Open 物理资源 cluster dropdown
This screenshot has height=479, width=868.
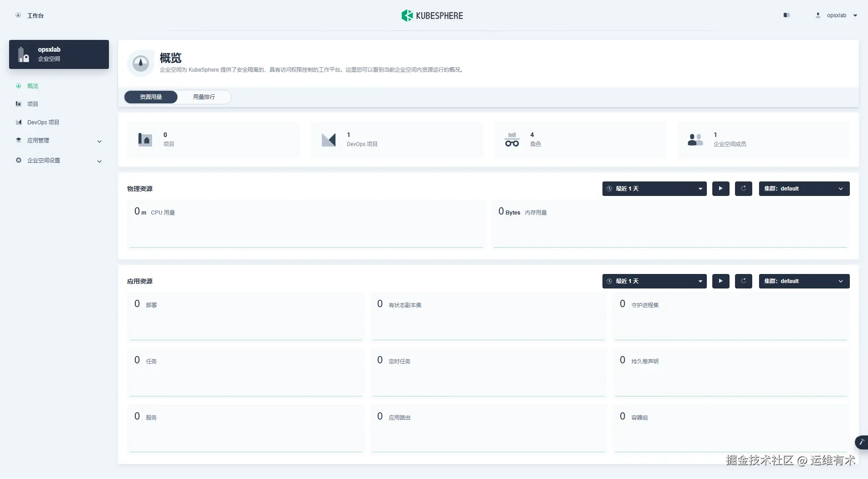click(x=804, y=189)
